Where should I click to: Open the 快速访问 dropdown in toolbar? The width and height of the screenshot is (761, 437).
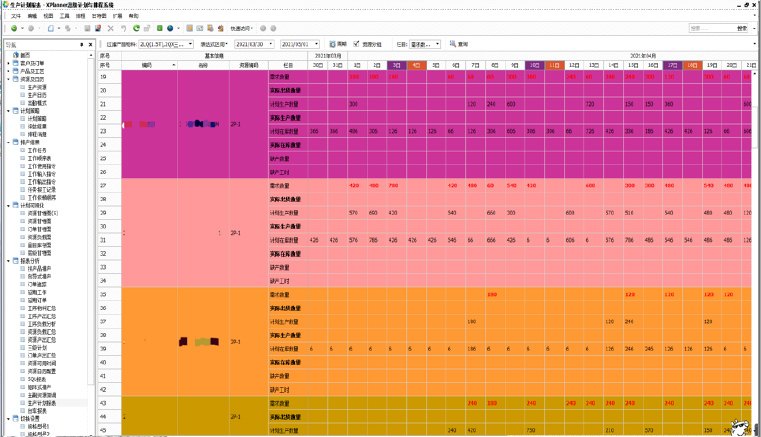[x=241, y=29]
